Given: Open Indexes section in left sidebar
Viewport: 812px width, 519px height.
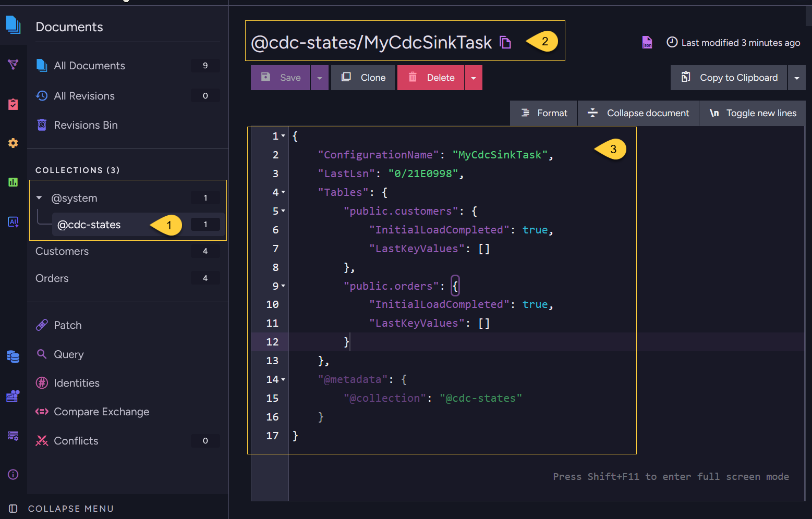Looking at the screenshot, I should (13, 65).
